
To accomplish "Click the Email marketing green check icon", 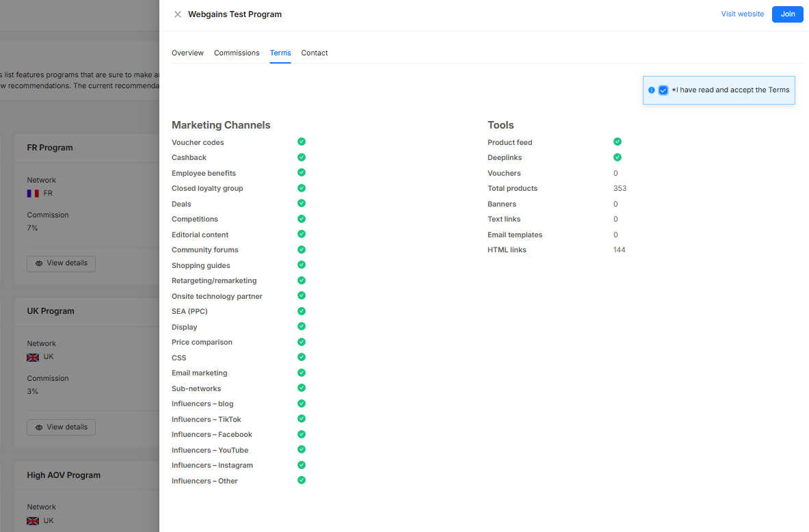I will point(302,373).
